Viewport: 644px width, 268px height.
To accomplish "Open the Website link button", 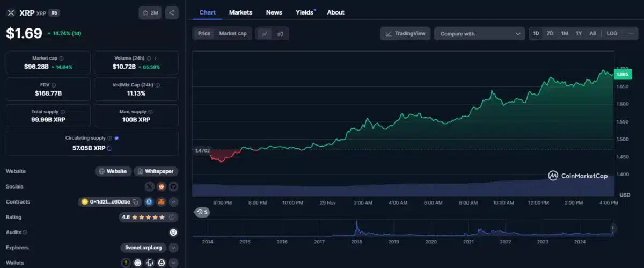I will 113,171.
